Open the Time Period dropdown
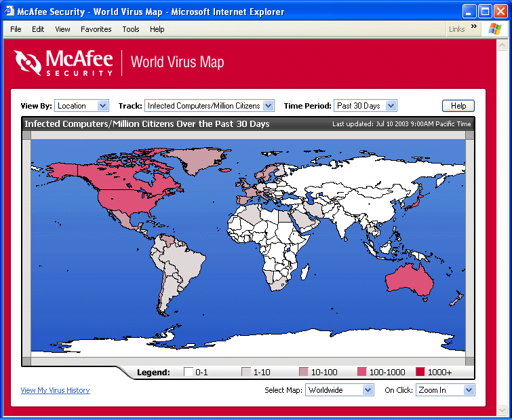Screen dimensions: 512x420 pos(365,106)
